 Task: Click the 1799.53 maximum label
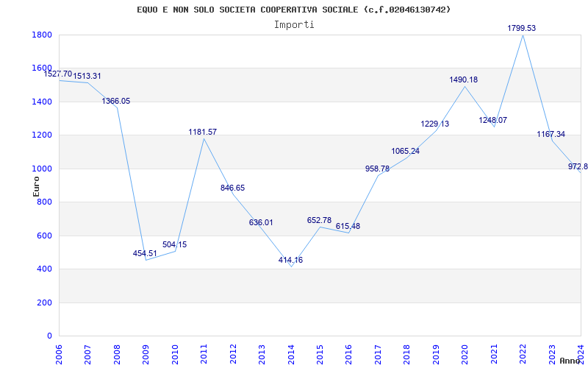tap(522, 28)
